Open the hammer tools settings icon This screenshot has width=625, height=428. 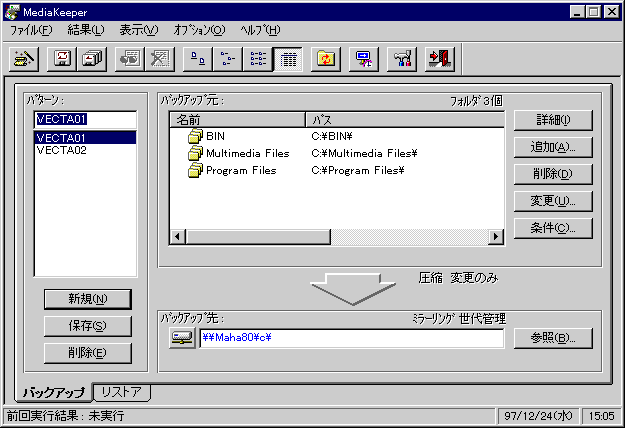402,59
